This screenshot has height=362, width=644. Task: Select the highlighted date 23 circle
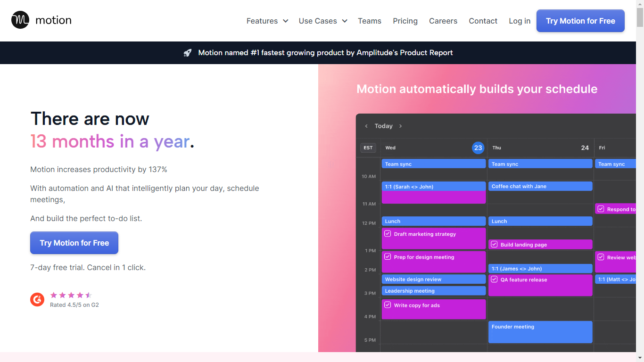point(478,148)
